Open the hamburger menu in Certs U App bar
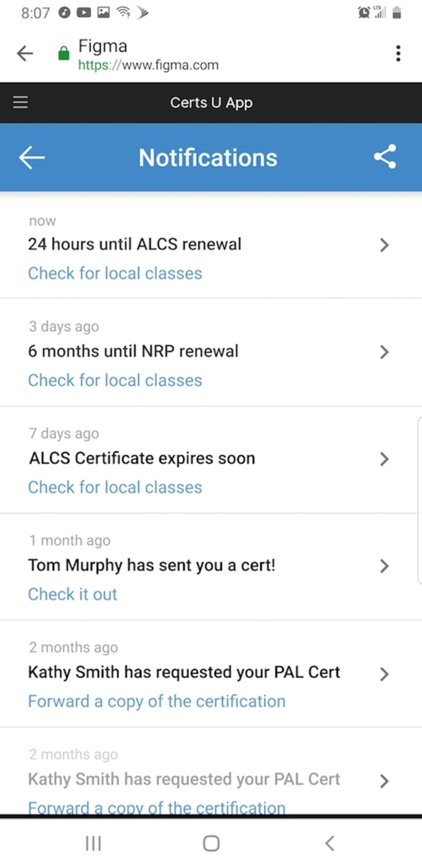Image resolution: width=422 pixels, height=868 pixels. click(21, 102)
